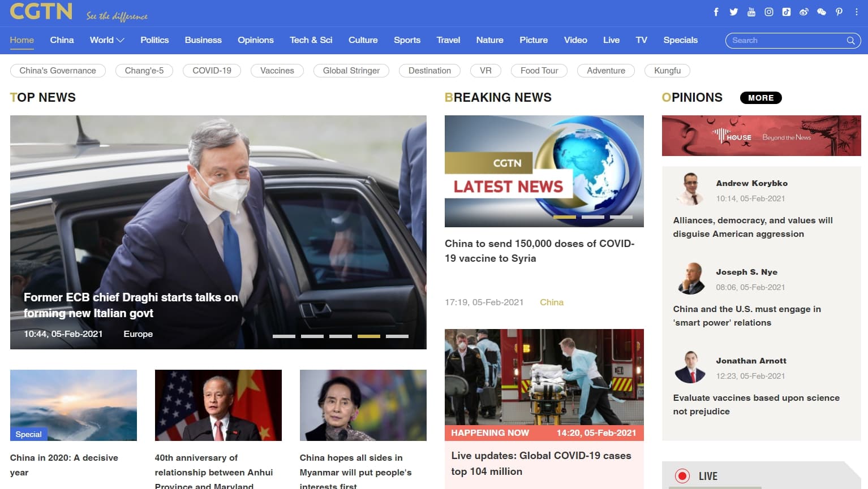Open the Live updates COVID-19 headline
Viewport: 868px width, 489px height.
[541, 464]
